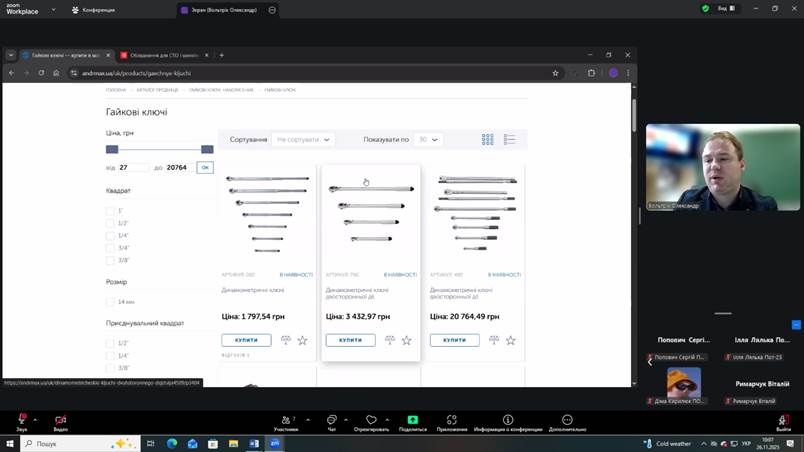The image size is (804, 452).
Task: Apply price filter with OK button
Action: pos(205,167)
